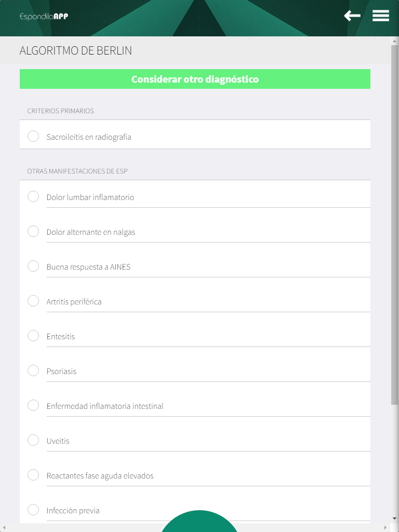Toggle the Uveitis radio button

(33, 440)
